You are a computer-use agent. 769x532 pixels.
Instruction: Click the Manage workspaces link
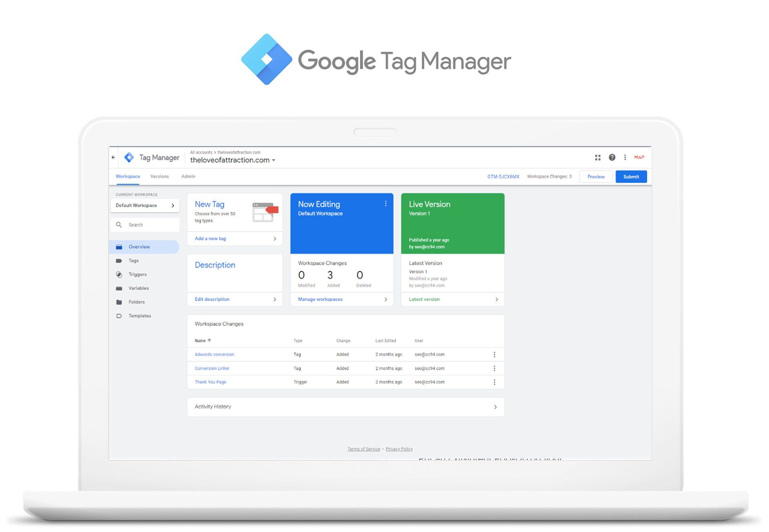(x=320, y=299)
